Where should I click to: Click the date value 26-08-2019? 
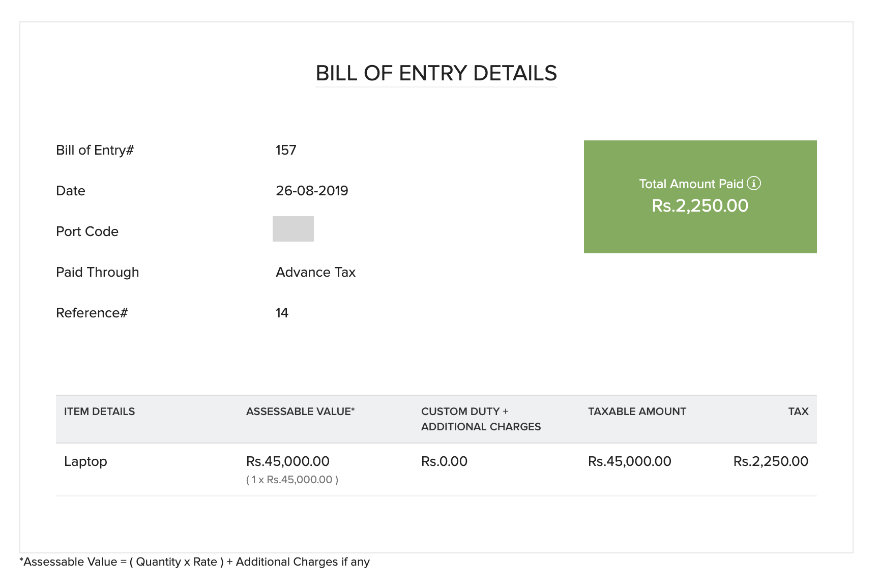pyautogui.click(x=312, y=191)
